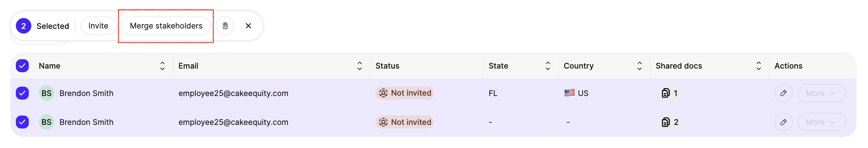This screenshot has width=868, height=148.
Task: Uncheck the first Brendon Smith row checkbox
Action: pyautogui.click(x=22, y=93)
